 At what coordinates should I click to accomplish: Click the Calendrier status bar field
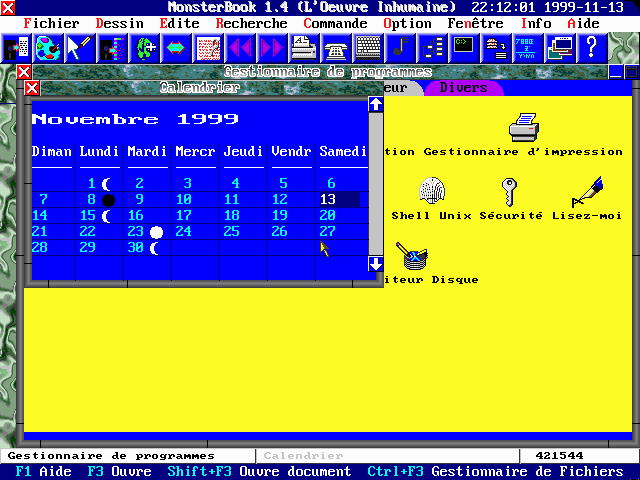(x=387, y=456)
